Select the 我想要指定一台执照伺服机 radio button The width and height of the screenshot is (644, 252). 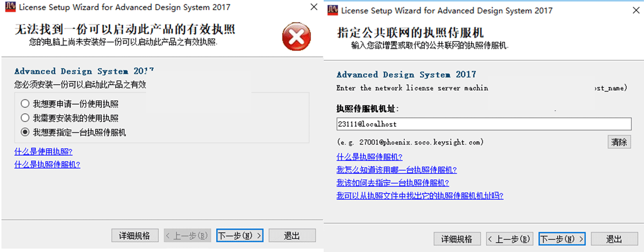[x=25, y=132]
